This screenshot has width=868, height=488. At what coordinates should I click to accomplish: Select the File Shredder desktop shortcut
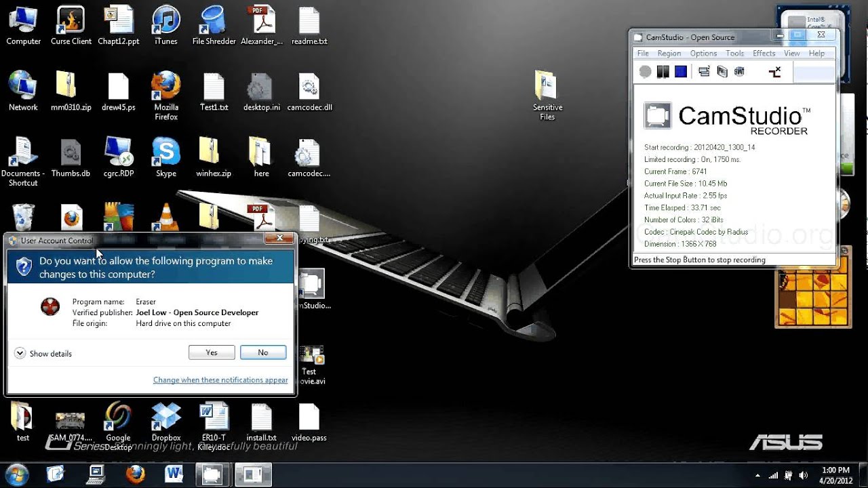214,26
